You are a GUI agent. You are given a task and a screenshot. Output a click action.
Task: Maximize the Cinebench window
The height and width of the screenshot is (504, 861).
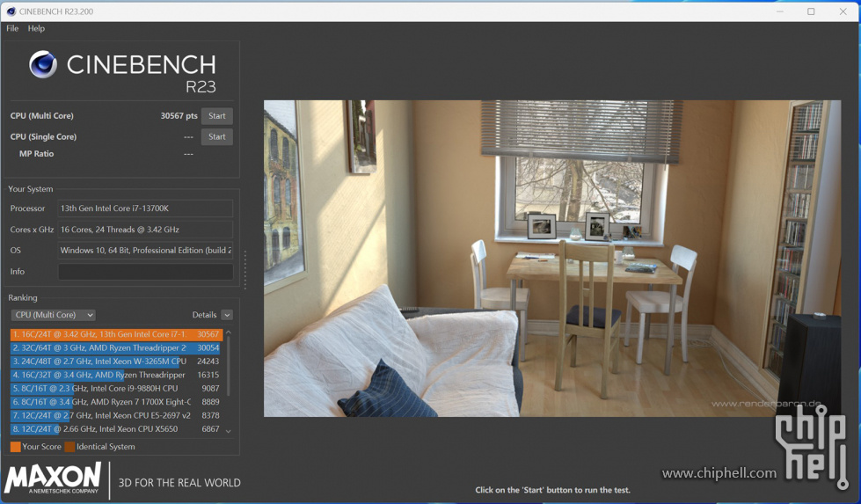(811, 11)
